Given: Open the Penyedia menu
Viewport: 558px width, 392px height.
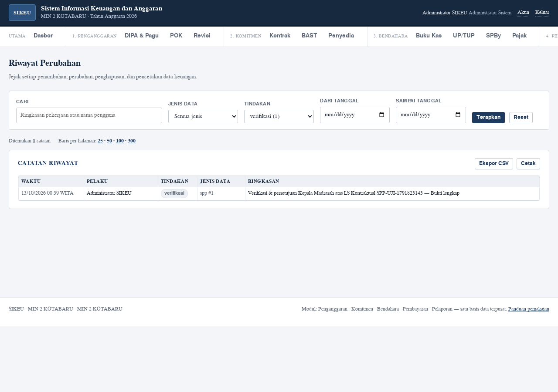Looking at the screenshot, I should [341, 36].
